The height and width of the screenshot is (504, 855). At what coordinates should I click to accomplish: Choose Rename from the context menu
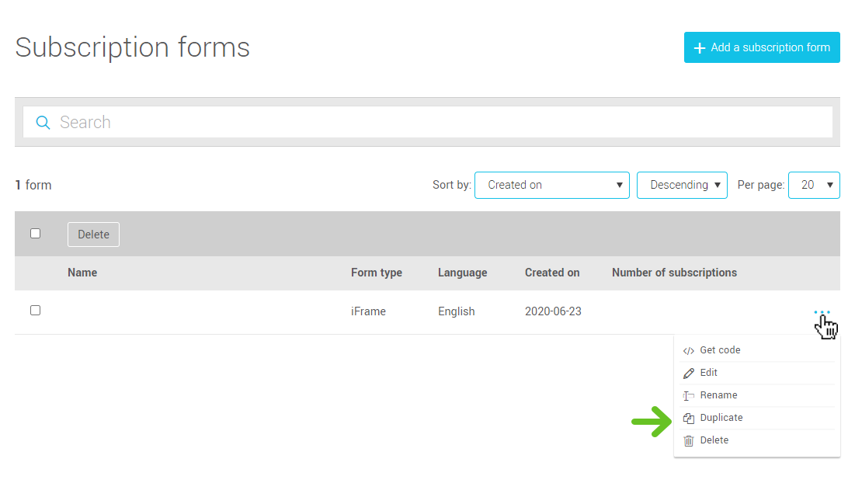coord(718,395)
